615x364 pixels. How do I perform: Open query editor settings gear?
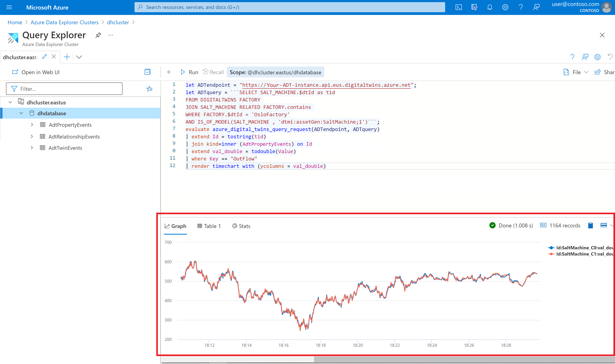[x=597, y=57]
